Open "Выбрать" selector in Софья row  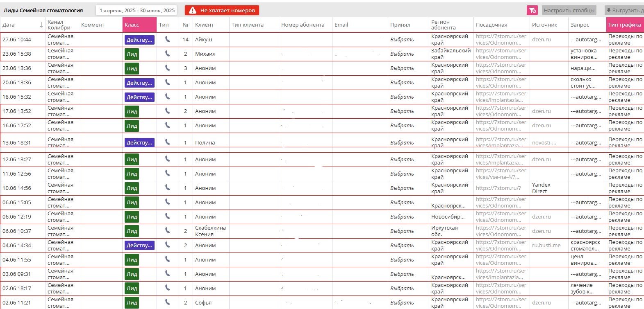pos(402,303)
